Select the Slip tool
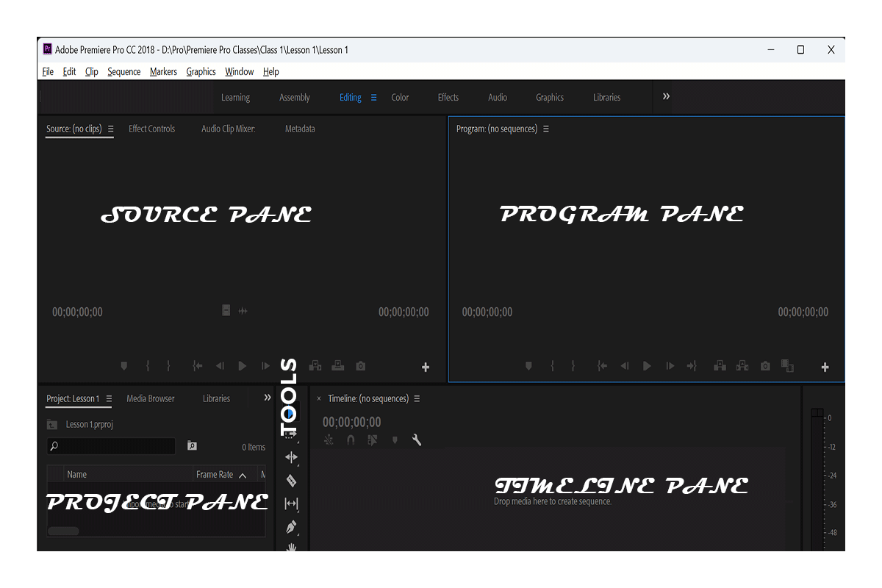The height and width of the screenshot is (588, 882). (x=291, y=503)
